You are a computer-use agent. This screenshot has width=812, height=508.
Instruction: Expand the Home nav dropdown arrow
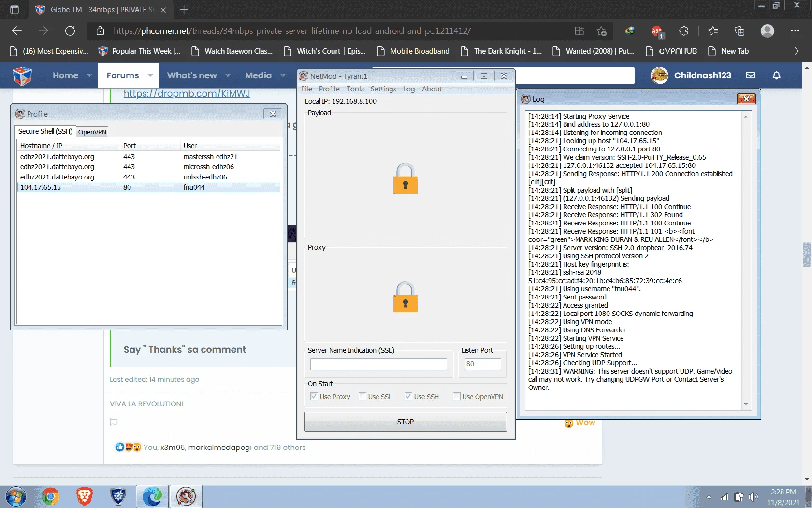[x=89, y=75]
